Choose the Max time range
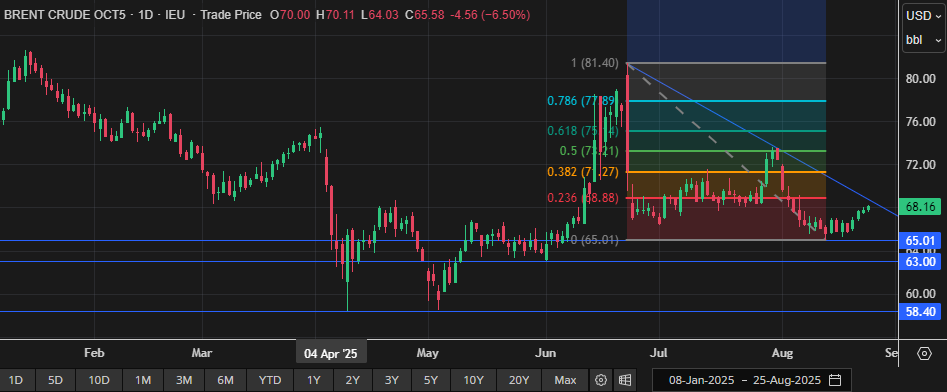 click(x=565, y=380)
